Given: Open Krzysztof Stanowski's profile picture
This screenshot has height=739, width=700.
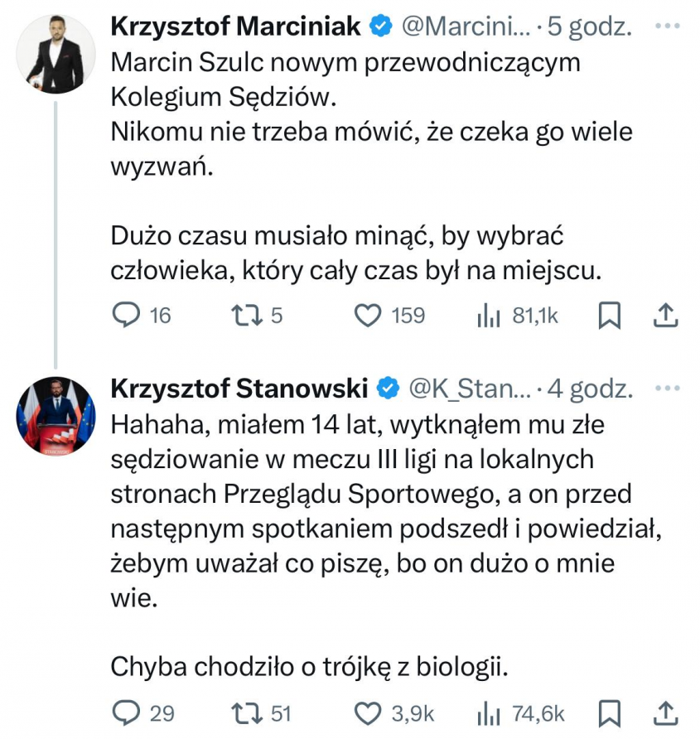Looking at the screenshot, I should 56,415.
